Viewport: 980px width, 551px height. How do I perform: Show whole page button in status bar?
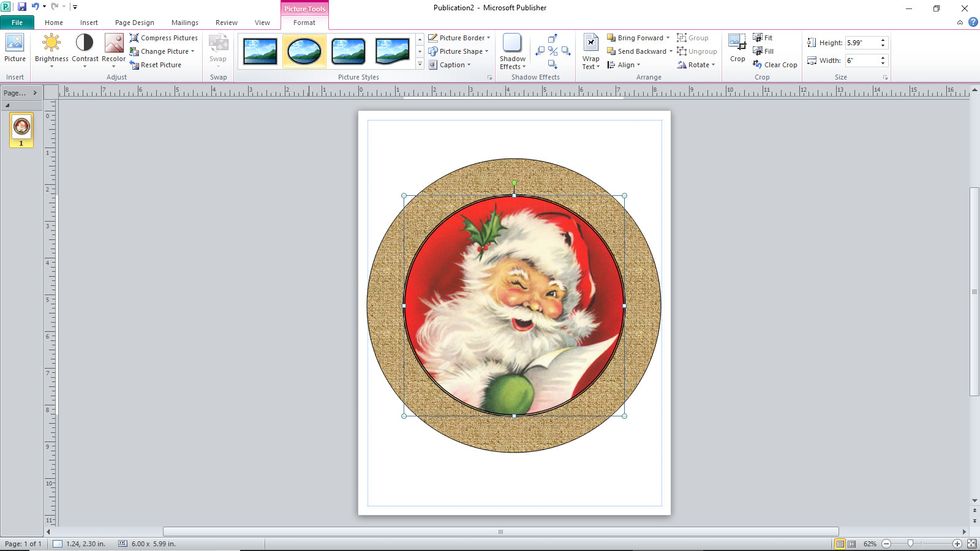[972, 544]
